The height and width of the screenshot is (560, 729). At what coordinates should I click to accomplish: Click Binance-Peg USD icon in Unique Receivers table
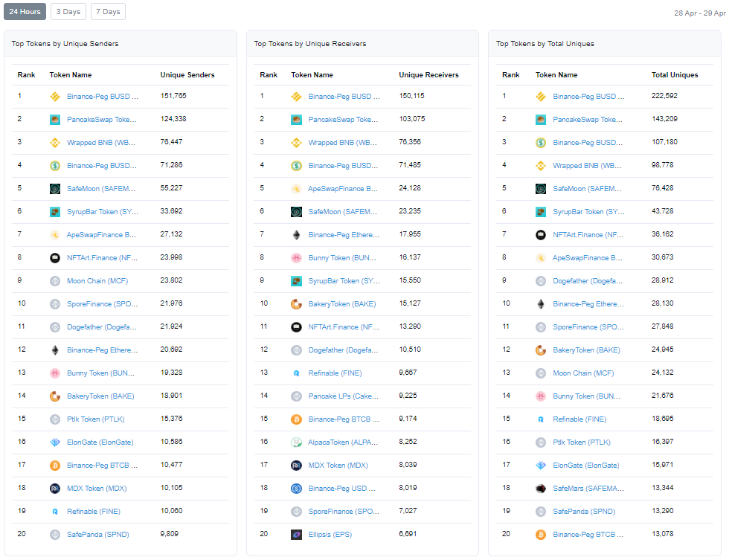point(296,489)
